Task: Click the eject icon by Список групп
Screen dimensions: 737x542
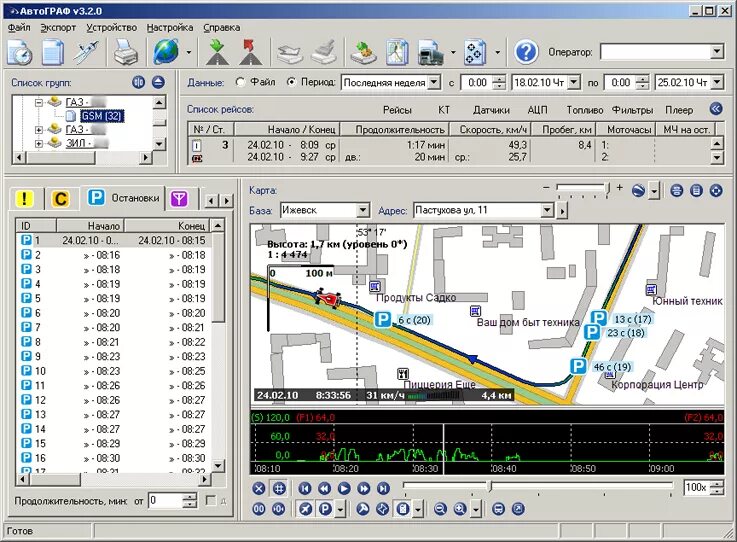Action: pyautogui.click(x=158, y=82)
